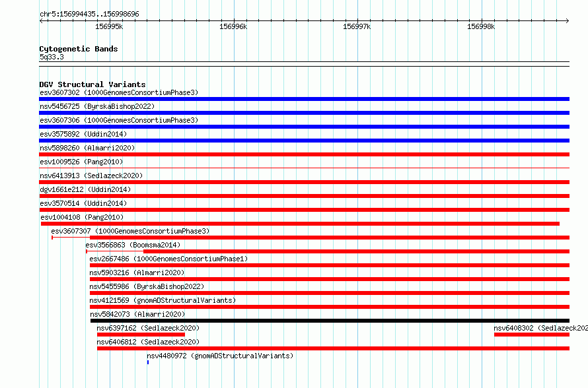Click short red bar of nsv6408302

point(532,335)
